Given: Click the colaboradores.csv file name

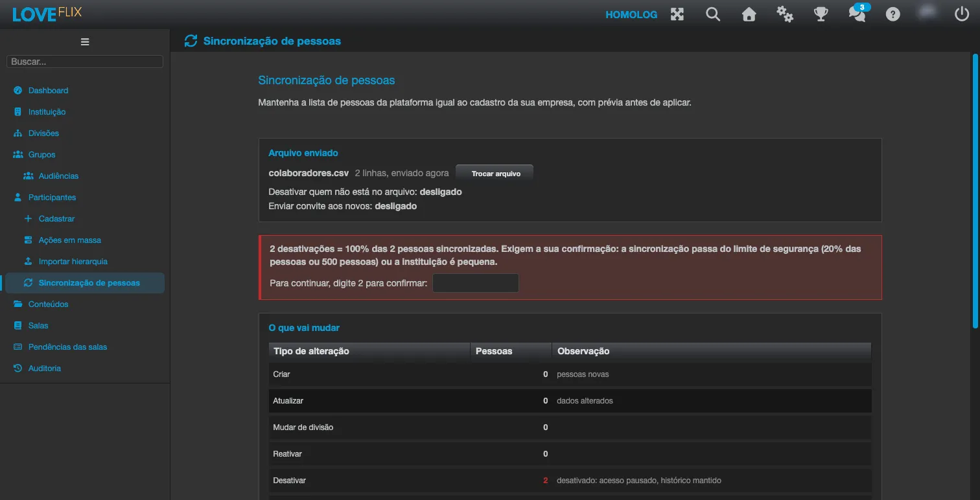Looking at the screenshot, I should [x=309, y=174].
